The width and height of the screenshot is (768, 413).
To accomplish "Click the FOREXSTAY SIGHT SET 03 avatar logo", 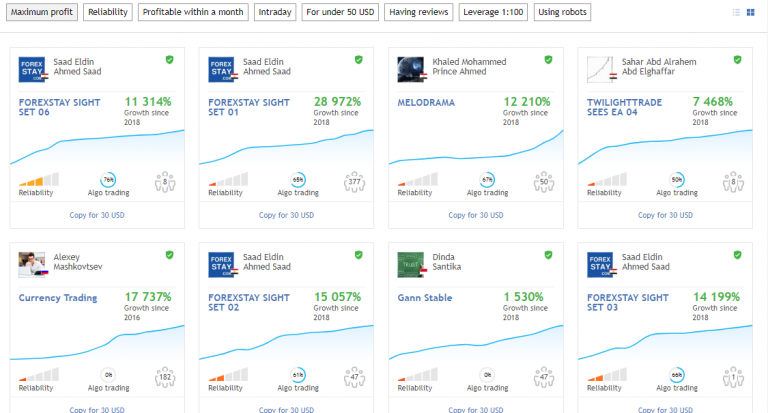I will (600, 265).
